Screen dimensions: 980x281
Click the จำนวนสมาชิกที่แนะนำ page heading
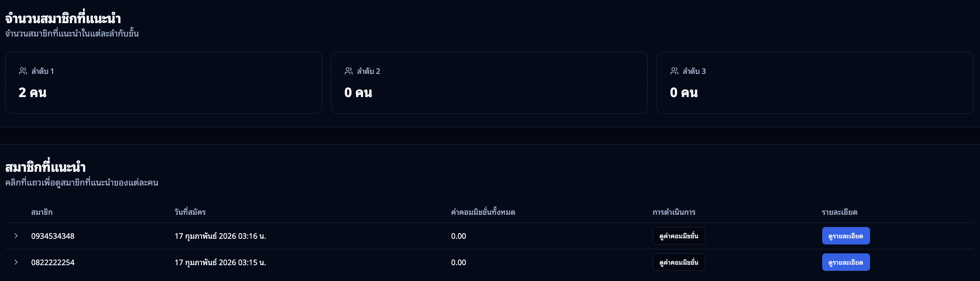coord(62,18)
